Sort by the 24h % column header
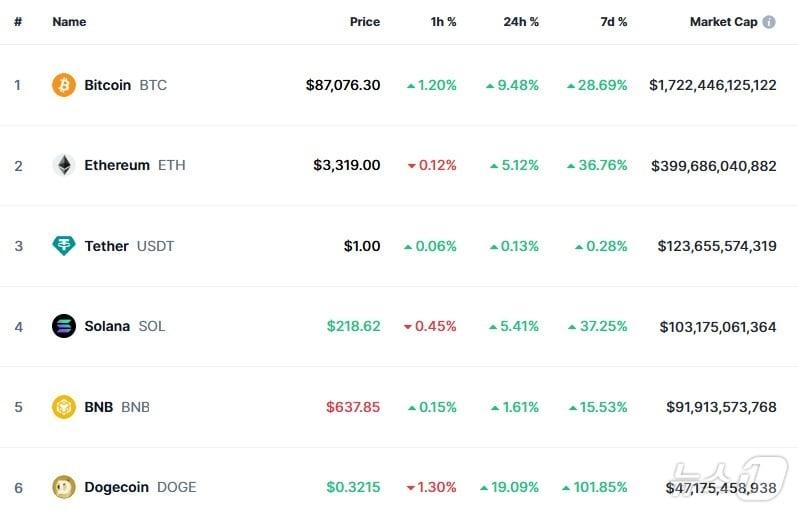Screen dimensions: 798x513 [x=520, y=22]
